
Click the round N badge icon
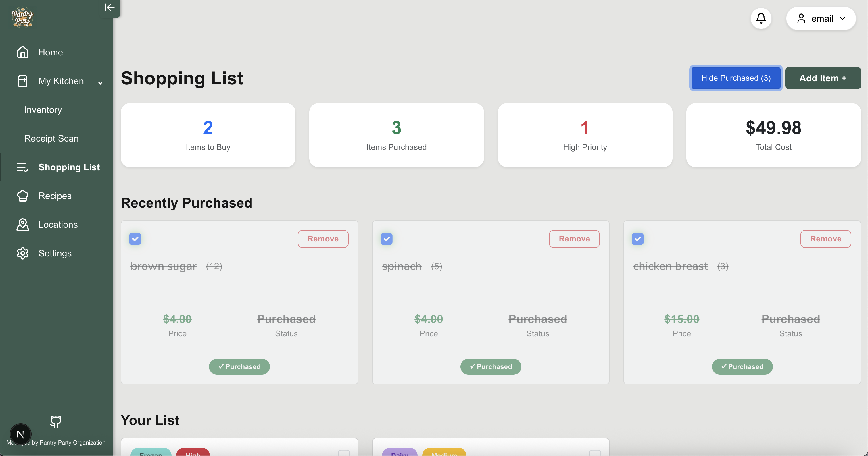coord(21,434)
